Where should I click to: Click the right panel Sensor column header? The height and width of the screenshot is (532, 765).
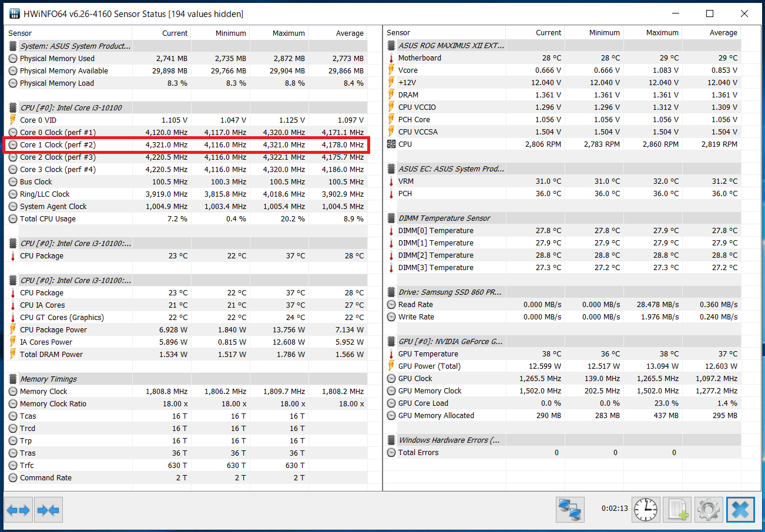point(444,33)
